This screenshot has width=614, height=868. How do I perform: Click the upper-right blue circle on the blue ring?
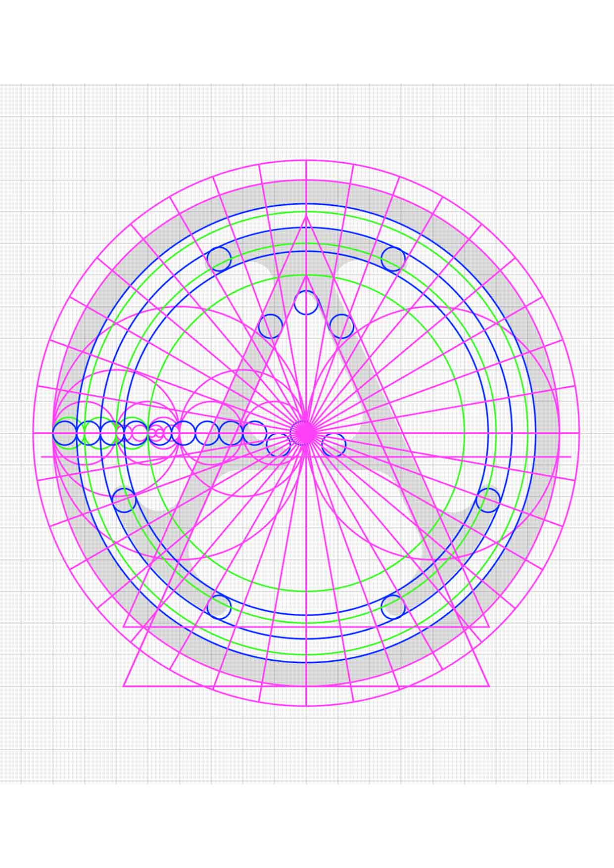click(x=393, y=259)
